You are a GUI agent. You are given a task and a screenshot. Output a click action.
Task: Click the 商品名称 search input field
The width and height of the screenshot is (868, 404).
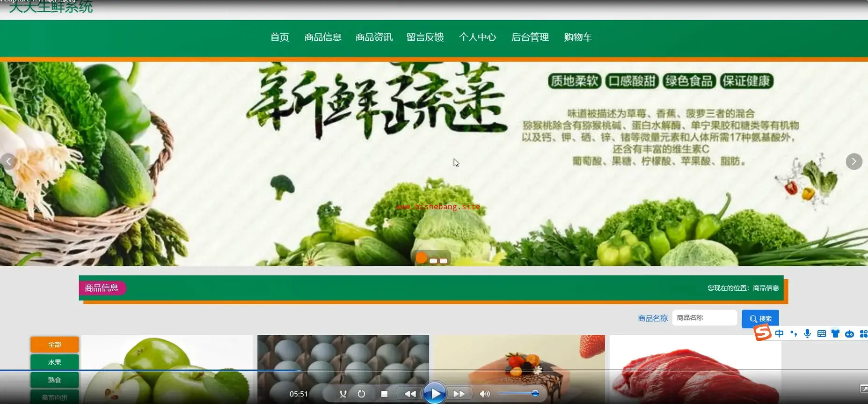coord(705,318)
